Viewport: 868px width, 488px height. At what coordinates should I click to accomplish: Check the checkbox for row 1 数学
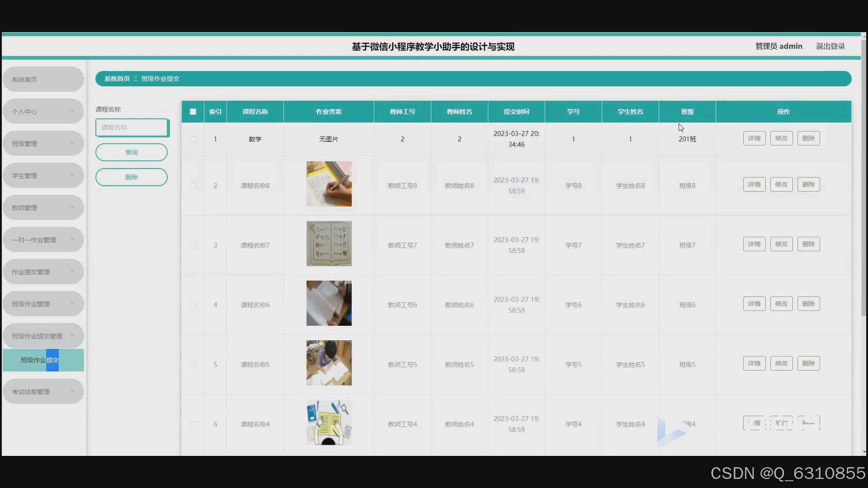point(193,139)
